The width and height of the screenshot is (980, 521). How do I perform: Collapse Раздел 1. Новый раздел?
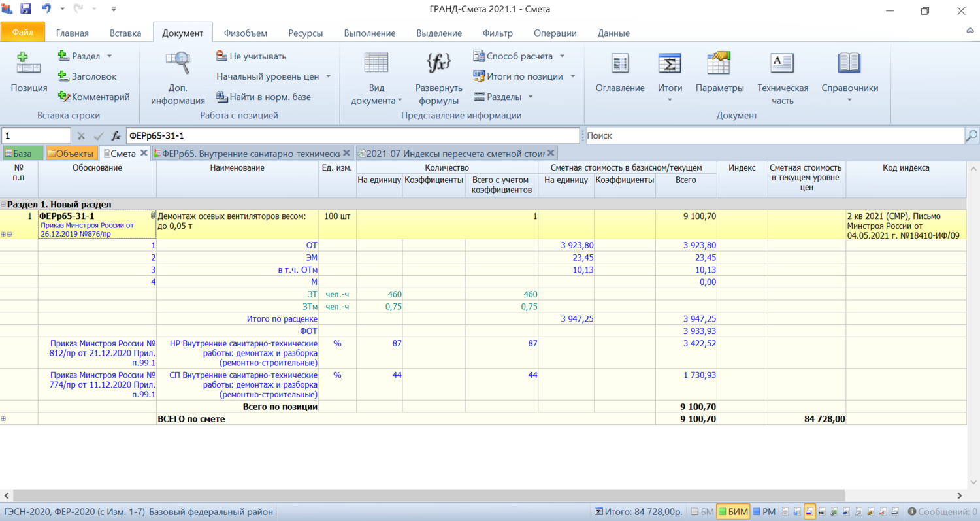(x=4, y=205)
